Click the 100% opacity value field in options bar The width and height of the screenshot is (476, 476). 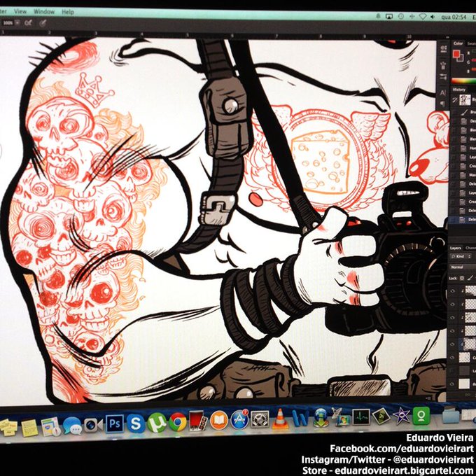8,23
